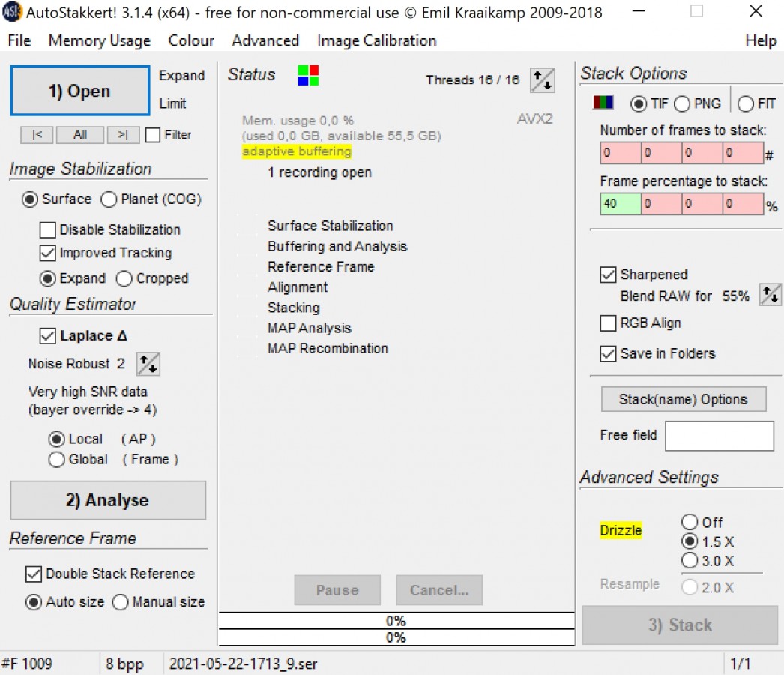Click the first frame percentage field showing 40

tap(620, 204)
